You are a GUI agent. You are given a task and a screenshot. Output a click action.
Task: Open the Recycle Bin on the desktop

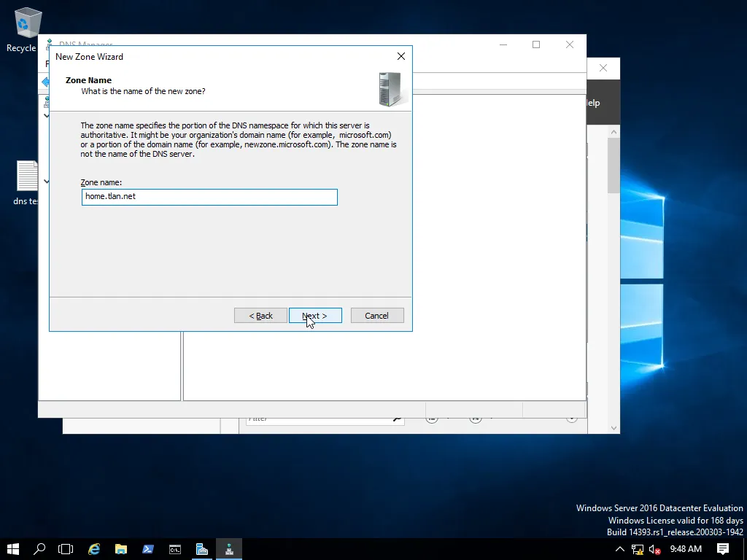[27, 29]
